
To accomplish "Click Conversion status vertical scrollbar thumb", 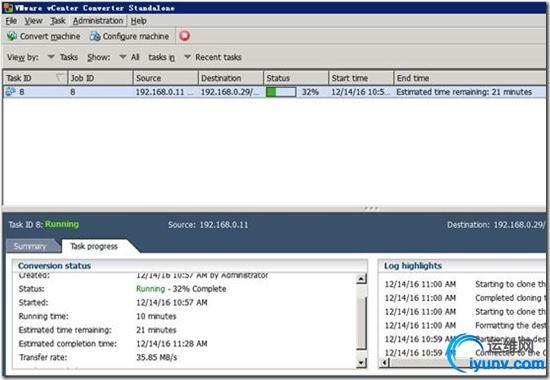I will [361, 323].
